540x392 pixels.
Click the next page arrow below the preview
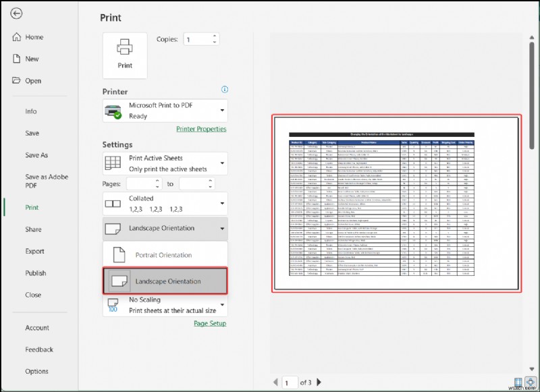click(319, 381)
